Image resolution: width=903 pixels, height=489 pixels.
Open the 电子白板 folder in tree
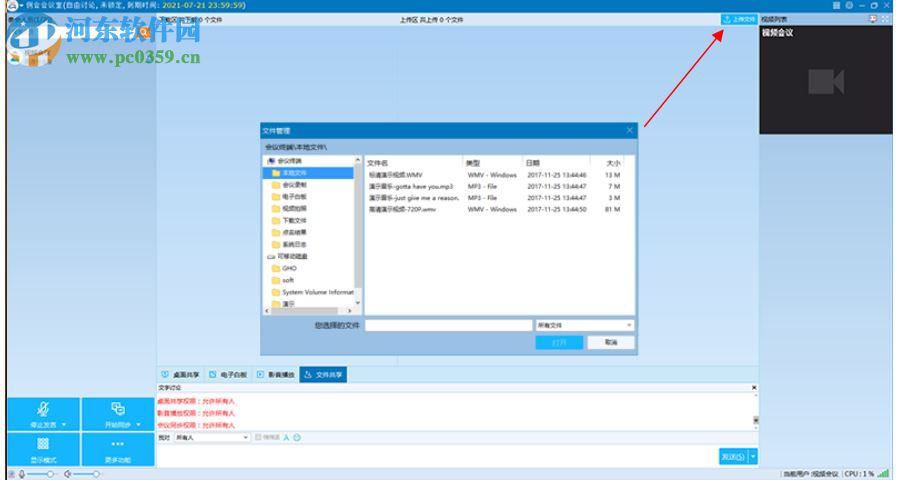[x=289, y=197]
